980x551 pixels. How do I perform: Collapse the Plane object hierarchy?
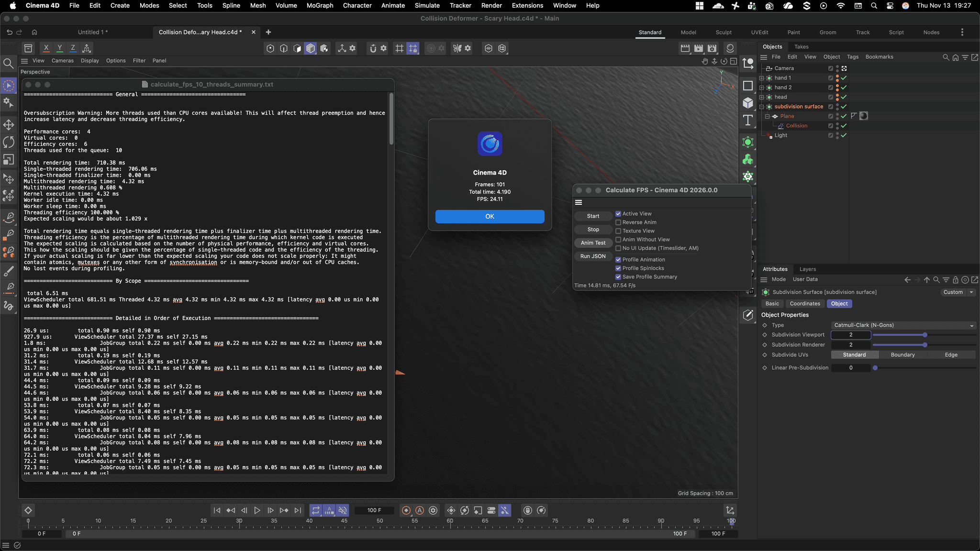click(x=767, y=116)
